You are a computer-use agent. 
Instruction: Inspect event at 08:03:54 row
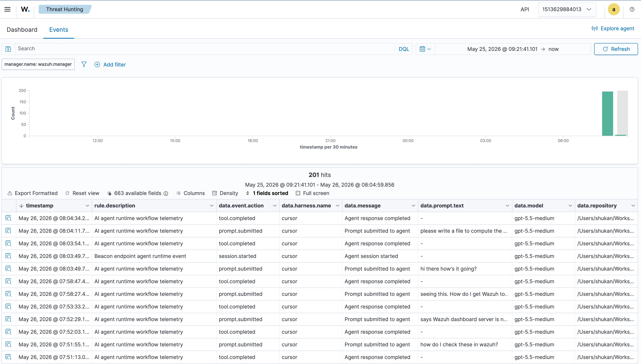9,243
